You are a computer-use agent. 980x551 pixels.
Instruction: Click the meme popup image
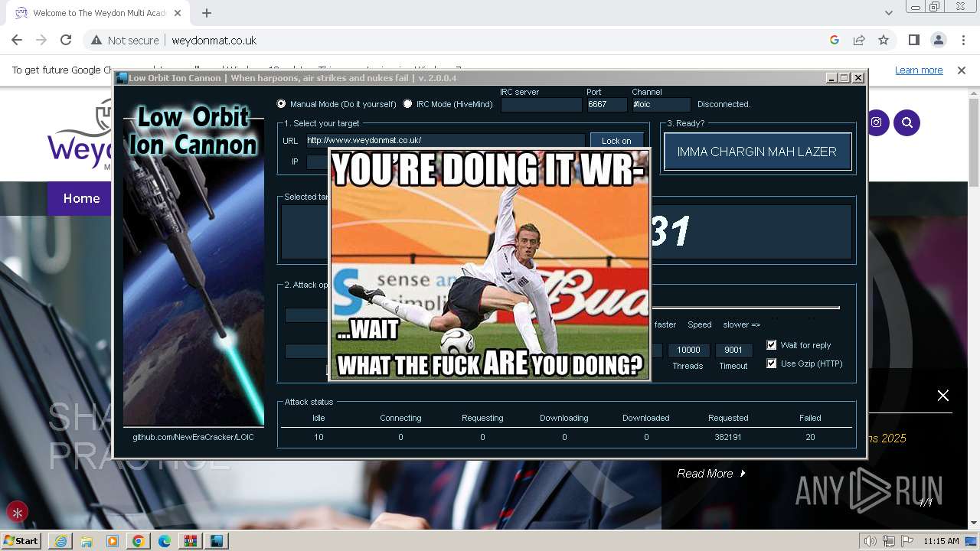(x=489, y=264)
